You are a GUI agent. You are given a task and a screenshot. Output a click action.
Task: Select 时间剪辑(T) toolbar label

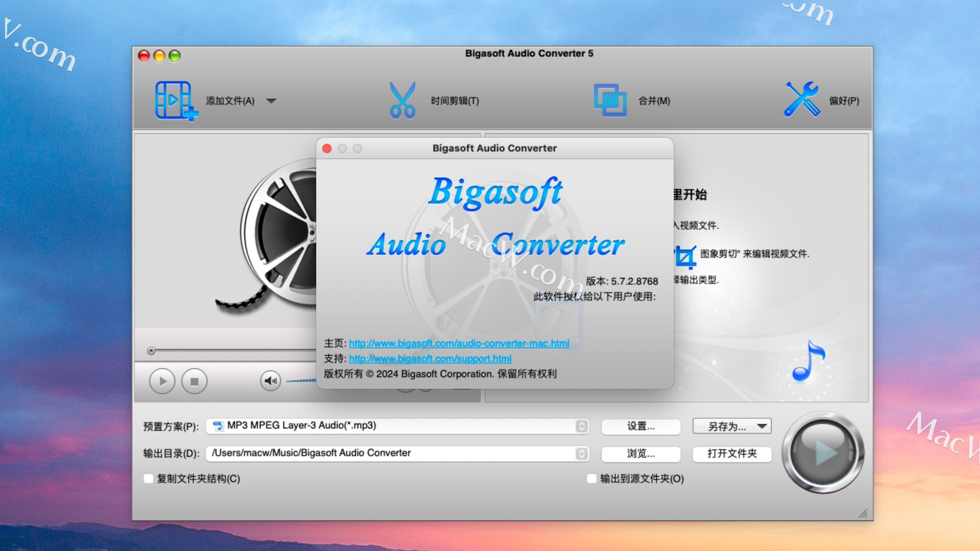click(455, 101)
